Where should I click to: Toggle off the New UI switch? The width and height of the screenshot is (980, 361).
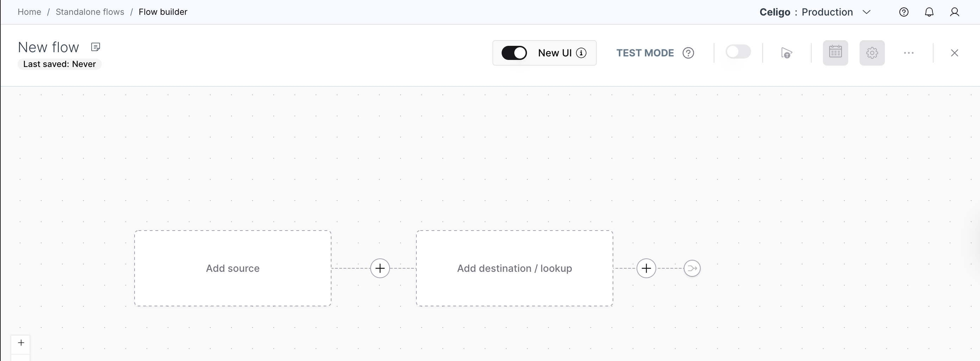coord(514,53)
